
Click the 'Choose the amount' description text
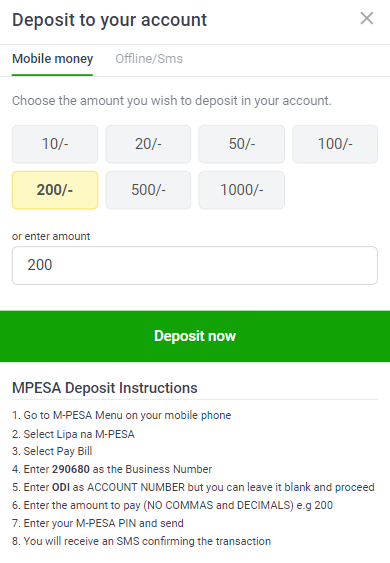tap(172, 101)
